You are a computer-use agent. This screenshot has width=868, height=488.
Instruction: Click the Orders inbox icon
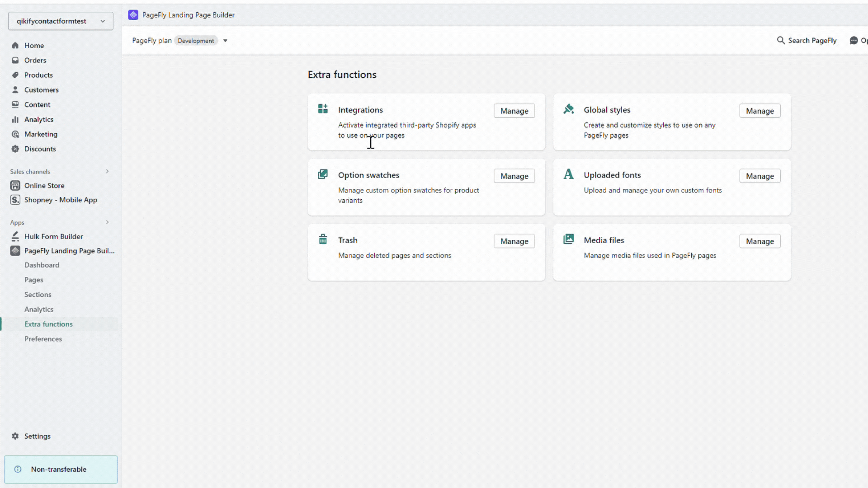coord(15,61)
